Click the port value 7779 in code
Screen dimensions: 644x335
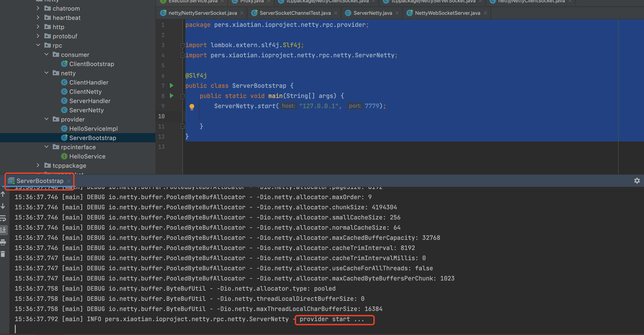tap(372, 106)
